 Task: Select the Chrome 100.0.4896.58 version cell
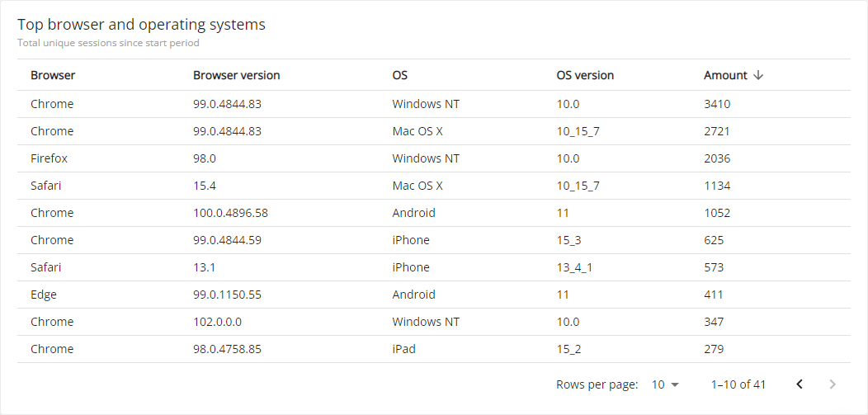(x=230, y=213)
